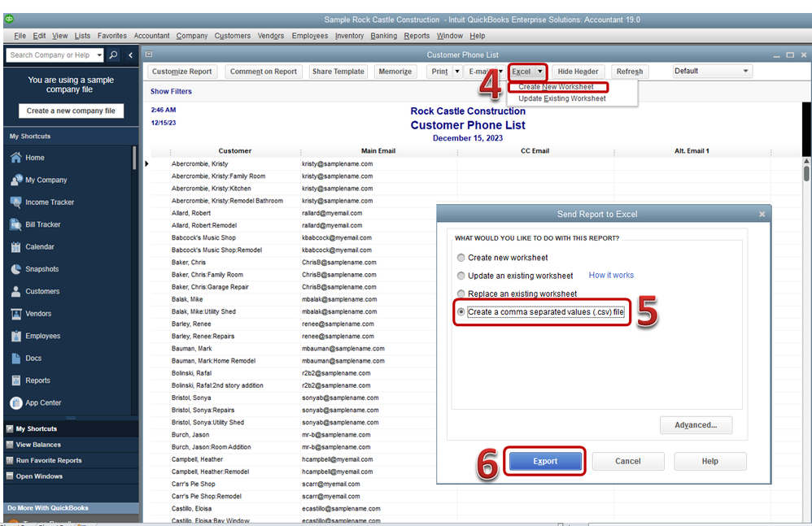Image resolution: width=812 pixels, height=526 pixels.
Task: Click the View Balances icon
Action: click(9, 444)
